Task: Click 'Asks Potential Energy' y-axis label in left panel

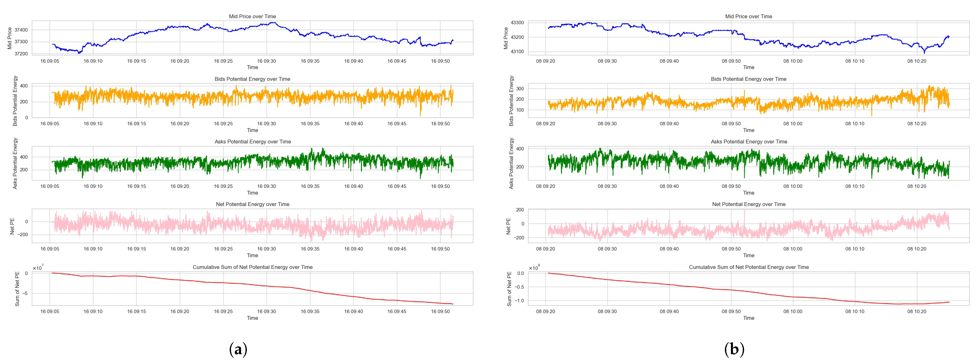Action: (x=15, y=163)
